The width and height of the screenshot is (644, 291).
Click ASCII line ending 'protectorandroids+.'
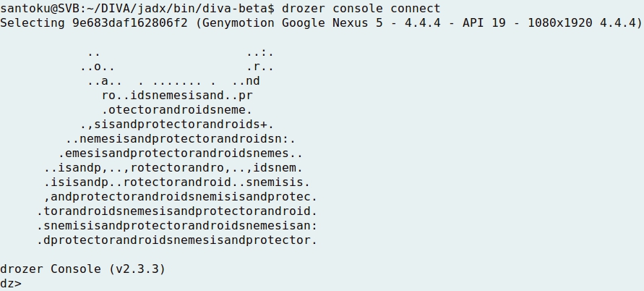click(177, 124)
